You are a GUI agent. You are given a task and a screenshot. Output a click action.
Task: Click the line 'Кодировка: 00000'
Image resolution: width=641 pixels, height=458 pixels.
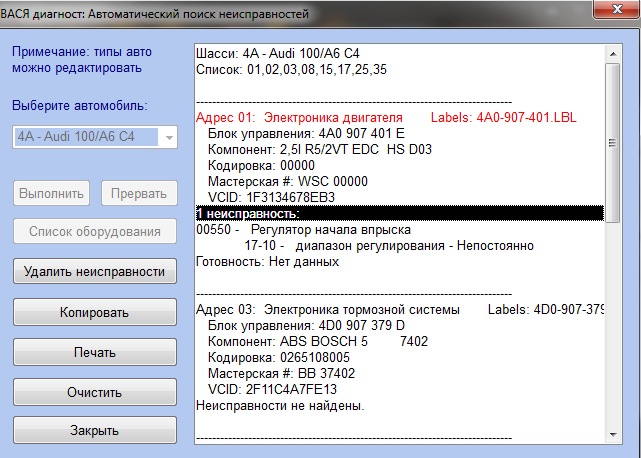click(x=261, y=166)
